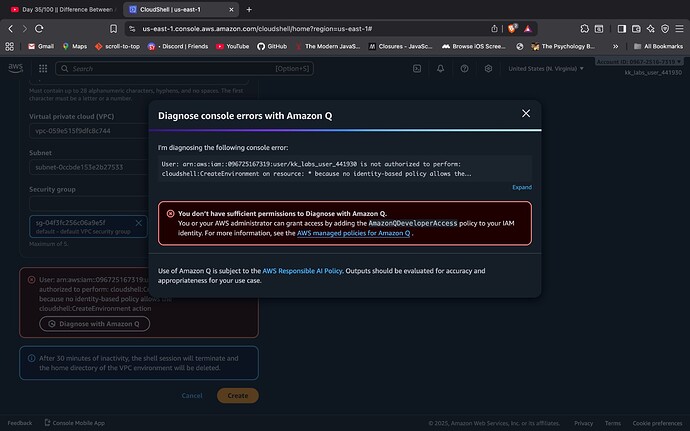Open Maps bookmark

[x=75, y=46]
